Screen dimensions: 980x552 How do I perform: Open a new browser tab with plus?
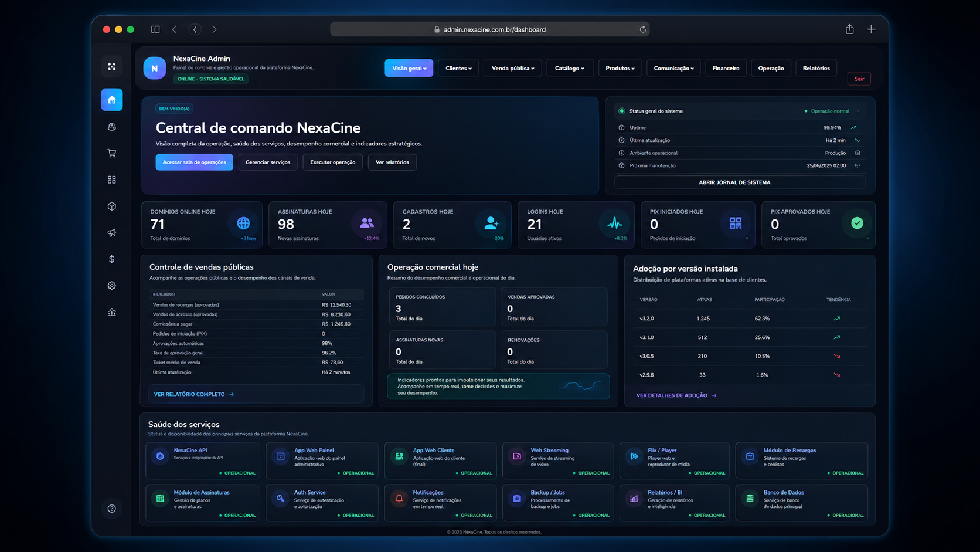coord(871,29)
